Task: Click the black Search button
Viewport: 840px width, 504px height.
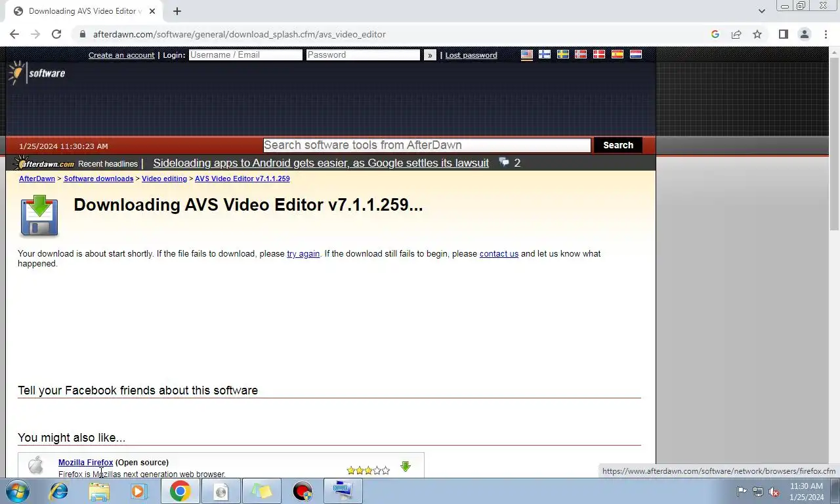Action: (x=618, y=145)
